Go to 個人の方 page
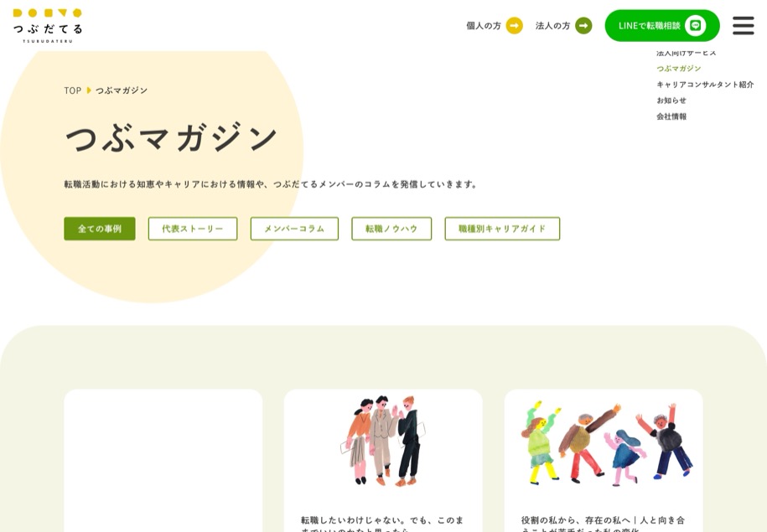Screen dimensions: 767x532 click(x=494, y=25)
